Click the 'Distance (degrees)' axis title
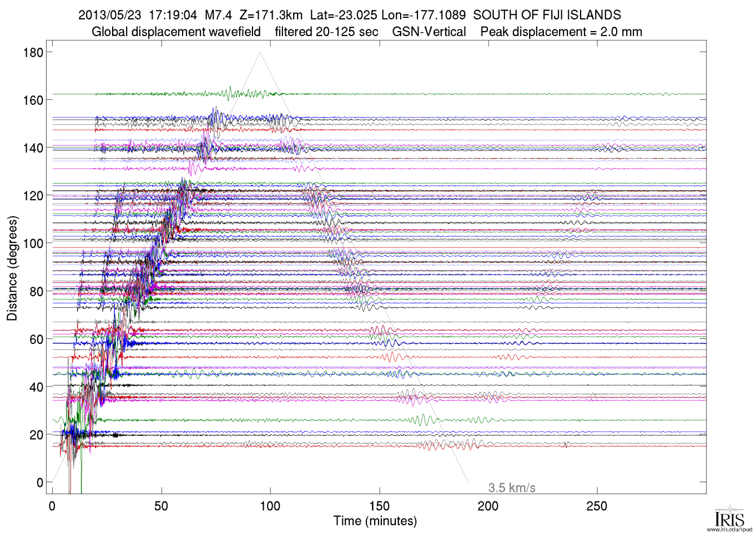 (x=12, y=268)
